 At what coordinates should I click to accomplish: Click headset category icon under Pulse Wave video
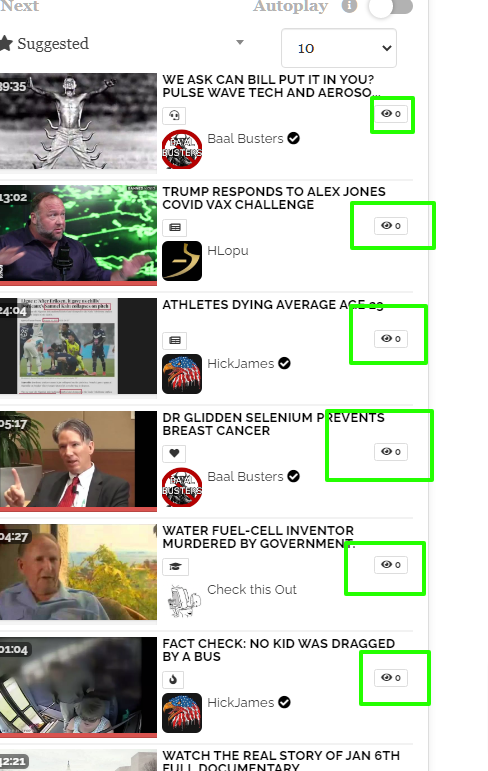pyautogui.click(x=174, y=116)
